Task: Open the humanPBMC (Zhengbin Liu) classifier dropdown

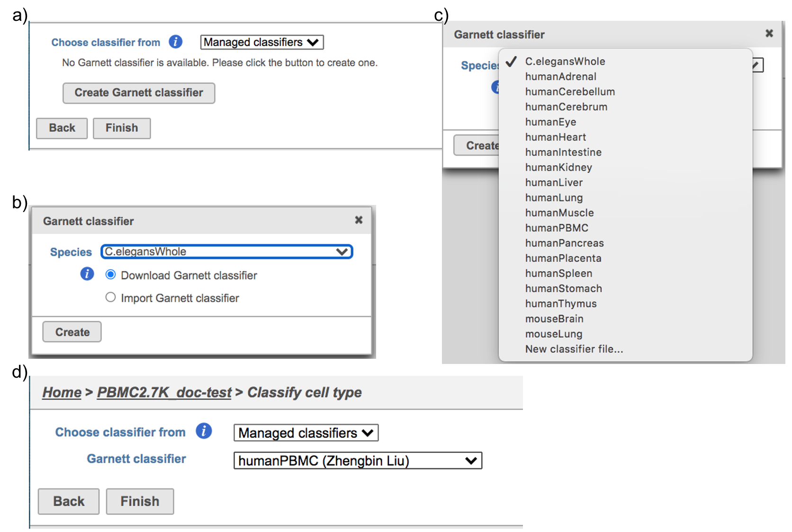Action: click(357, 461)
